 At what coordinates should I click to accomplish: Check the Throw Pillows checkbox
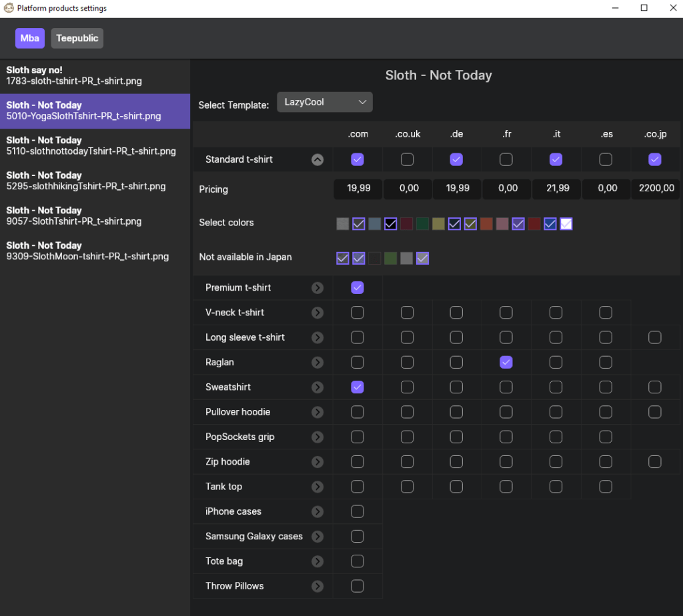coord(358,586)
